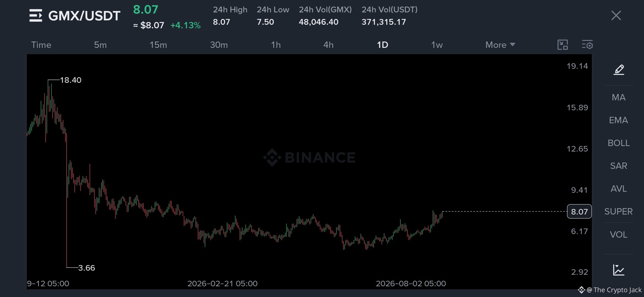Collapse chart from fullscreen view icon
Screen dimensions: 644x297
[563, 45]
